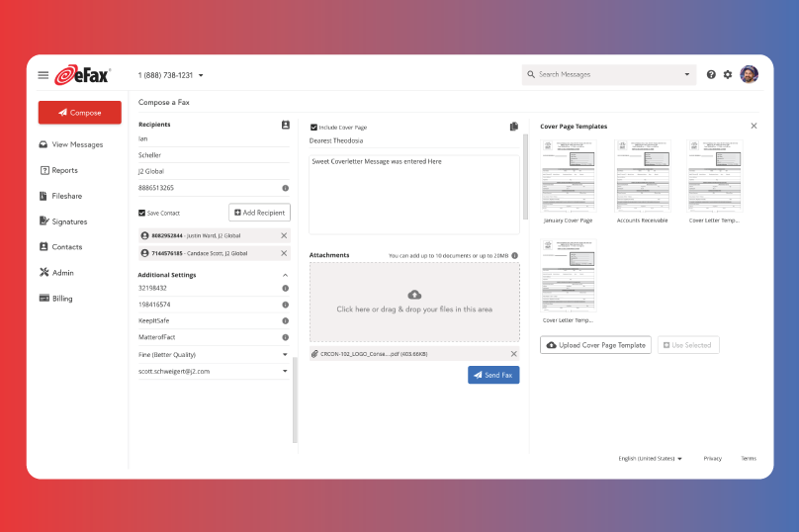Select Cover Letter Temp thumbnail in first row

click(715, 176)
